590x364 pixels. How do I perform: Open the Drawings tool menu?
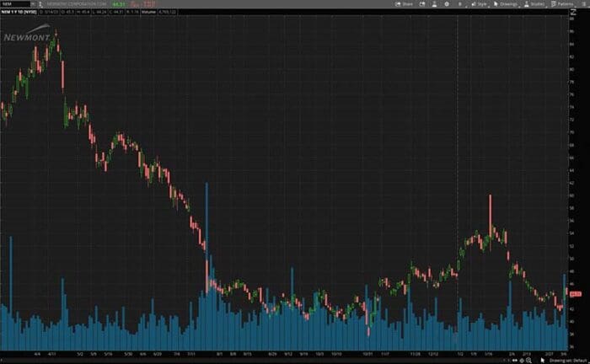click(506, 4)
